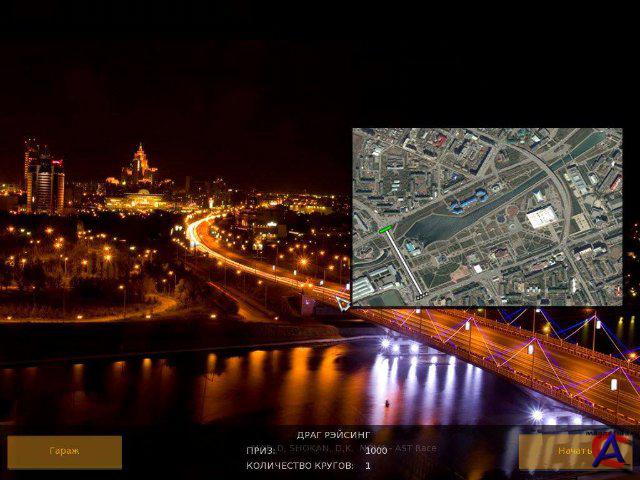This screenshot has width=640, height=480.
Task: Click the prize value 1000
Action: coord(376,451)
